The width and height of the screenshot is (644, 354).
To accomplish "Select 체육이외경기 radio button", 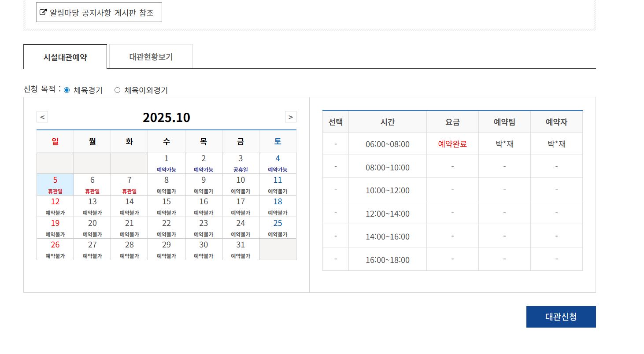I will click(x=117, y=90).
